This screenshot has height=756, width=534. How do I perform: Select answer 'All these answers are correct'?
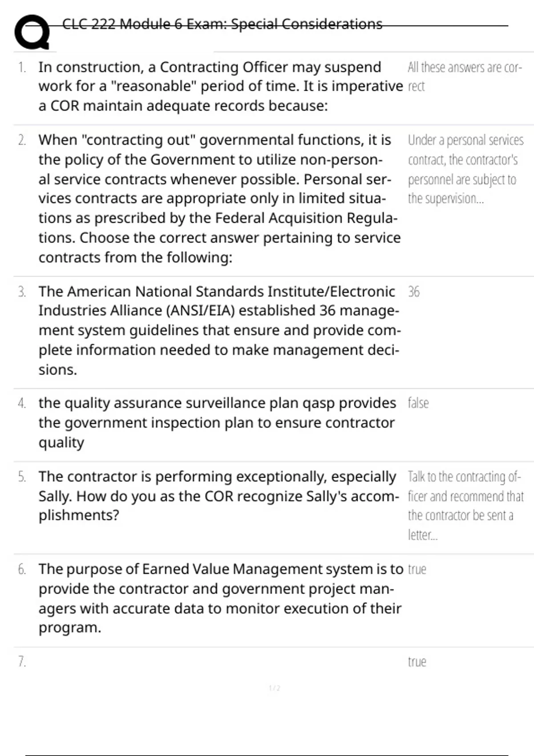tap(465, 76)
